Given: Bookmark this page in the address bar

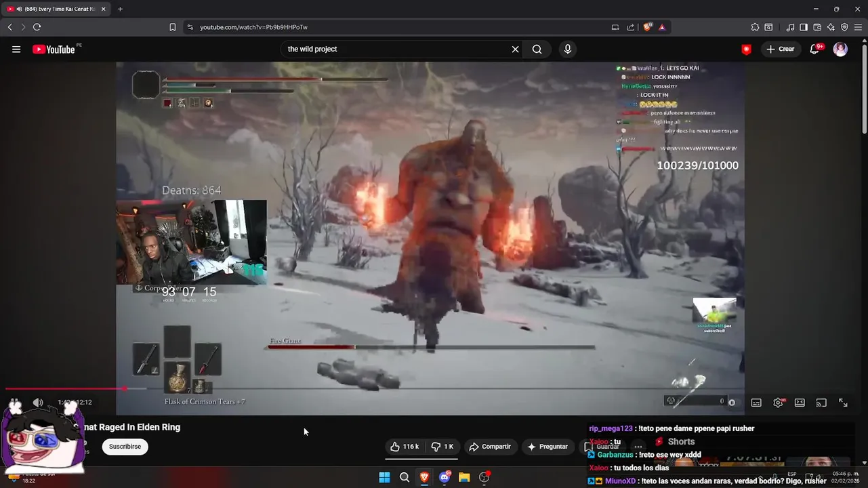Looking at the screenshot, I should click(172, 27).
